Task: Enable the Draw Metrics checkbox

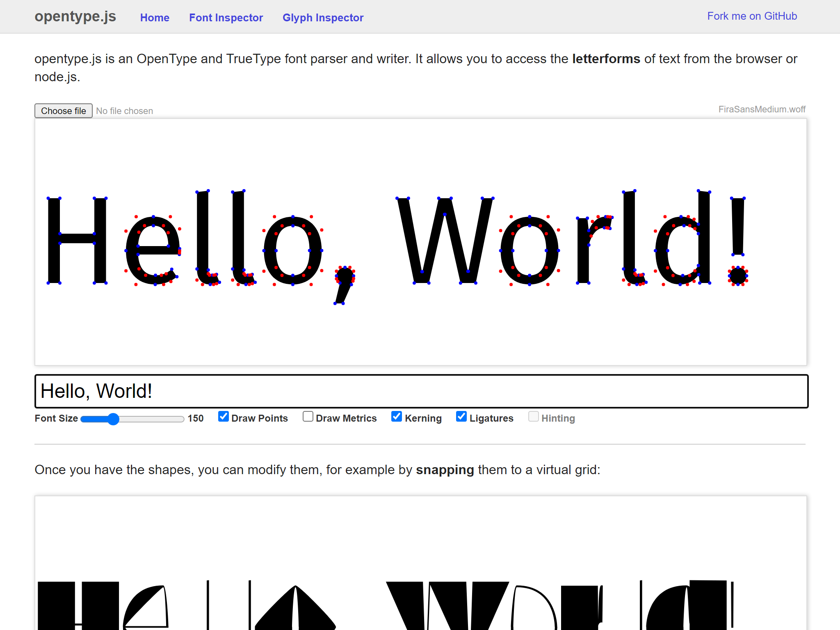Action: click(308, 417)
